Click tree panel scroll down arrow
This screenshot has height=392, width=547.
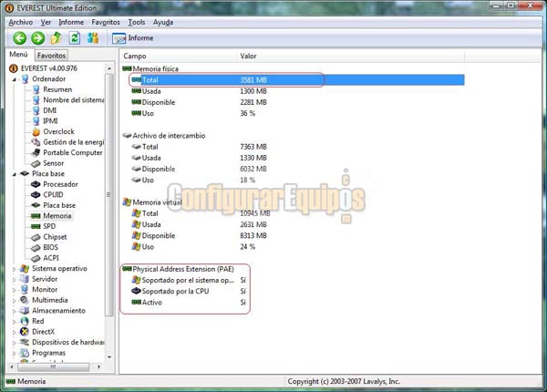pos(109,357)
